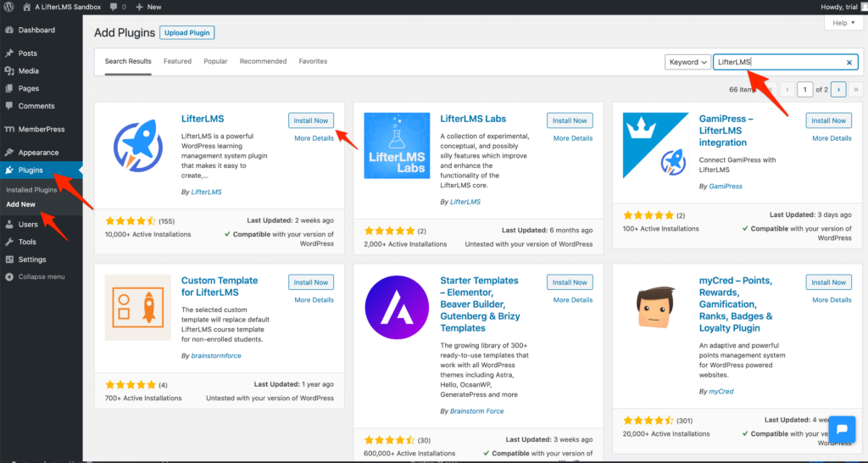Screen dimensions: 868x463
Task: Click the home icon for A LifterLMS Sandbox
Action: pyautogui.click(x=26, y=7)
